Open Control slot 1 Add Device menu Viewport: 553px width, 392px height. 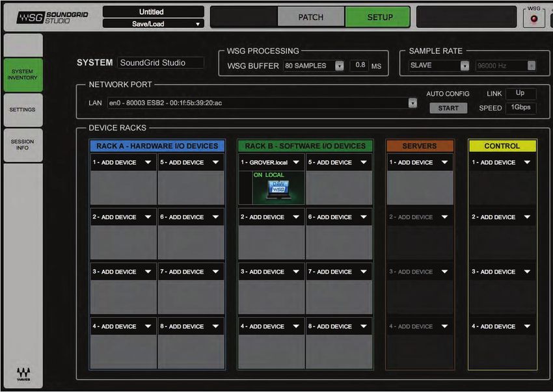502,162
